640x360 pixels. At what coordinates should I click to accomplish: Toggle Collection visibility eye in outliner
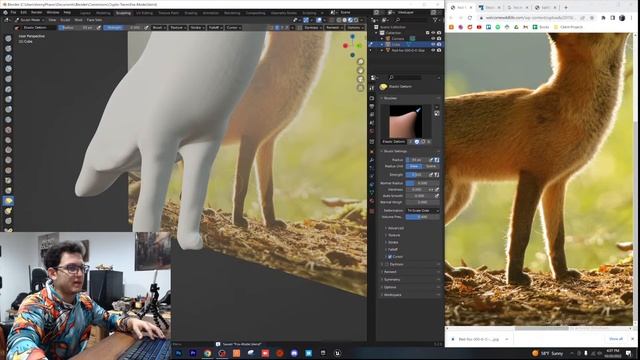point(433,33)
